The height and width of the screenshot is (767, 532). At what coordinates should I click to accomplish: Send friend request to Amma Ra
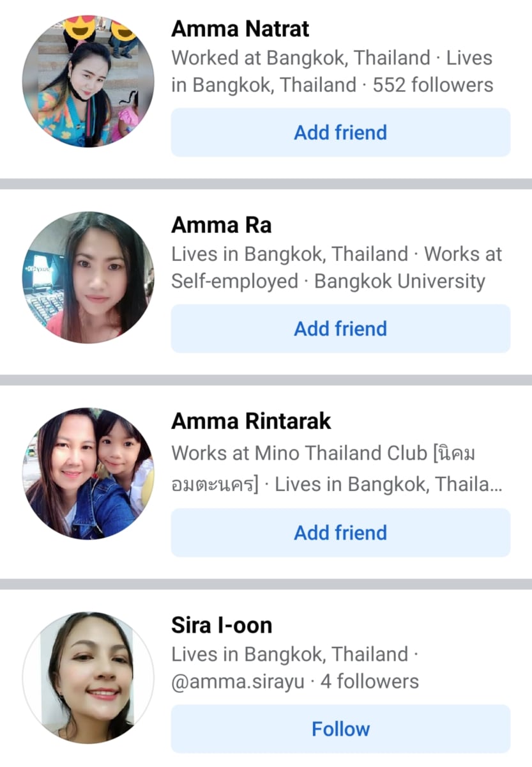(x=340, y=329)
